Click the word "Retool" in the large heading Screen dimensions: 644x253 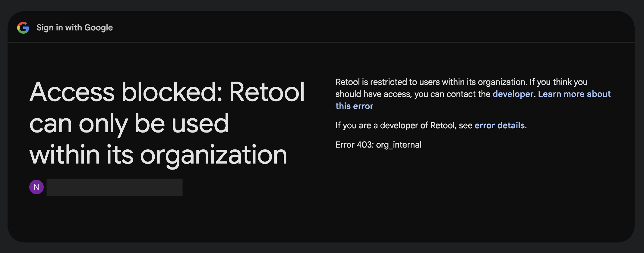267,92
